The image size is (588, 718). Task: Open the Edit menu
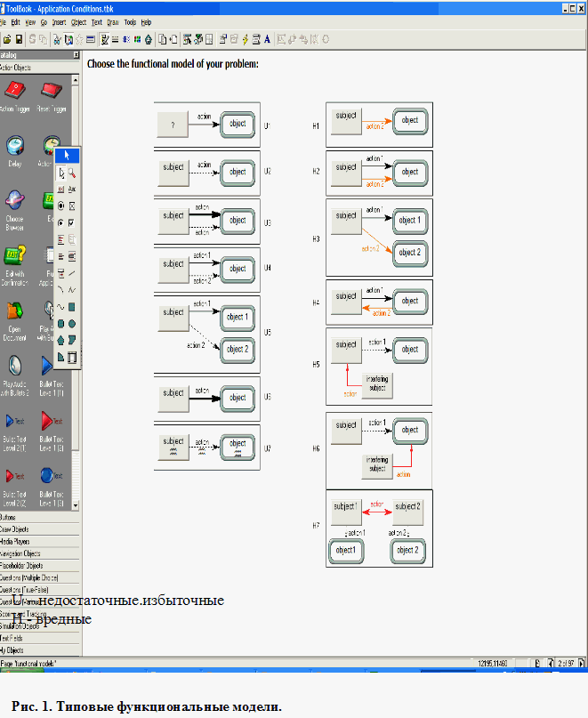pos(16,22)
